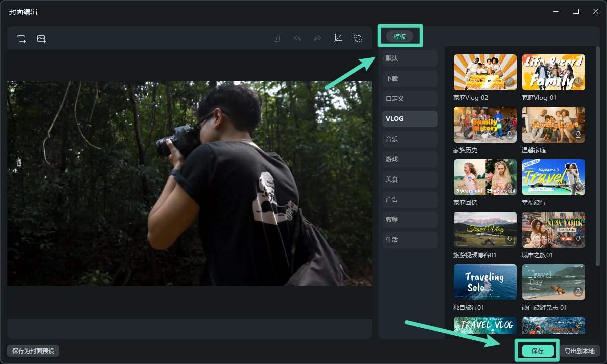Screen dimensions: 607x364
Task: Click the 保存 button
Action: coord(537,351)
